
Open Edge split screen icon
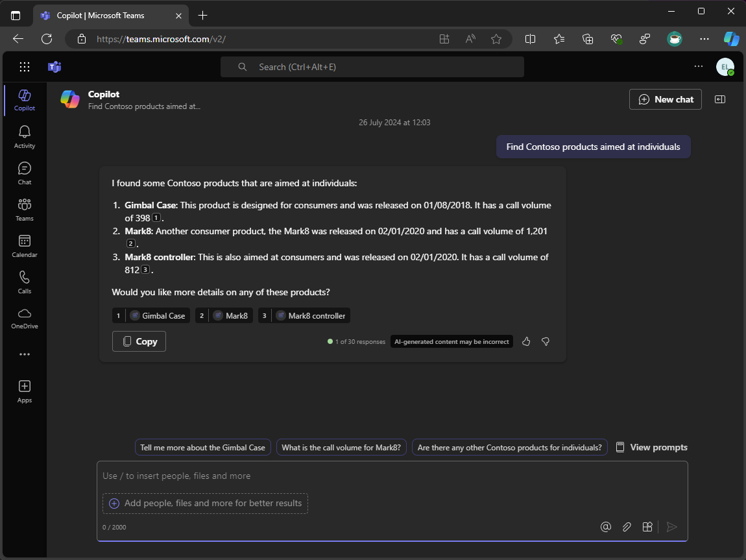coord(530,39)
